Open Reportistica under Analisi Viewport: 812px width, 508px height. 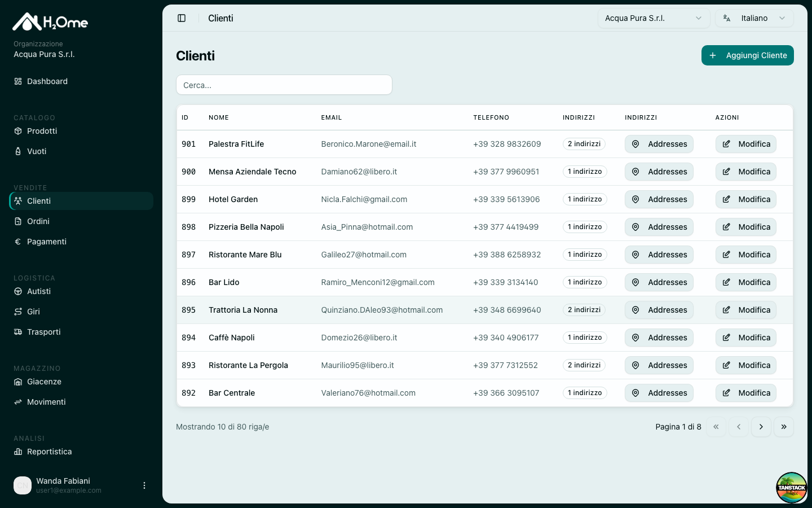[81, 452]
